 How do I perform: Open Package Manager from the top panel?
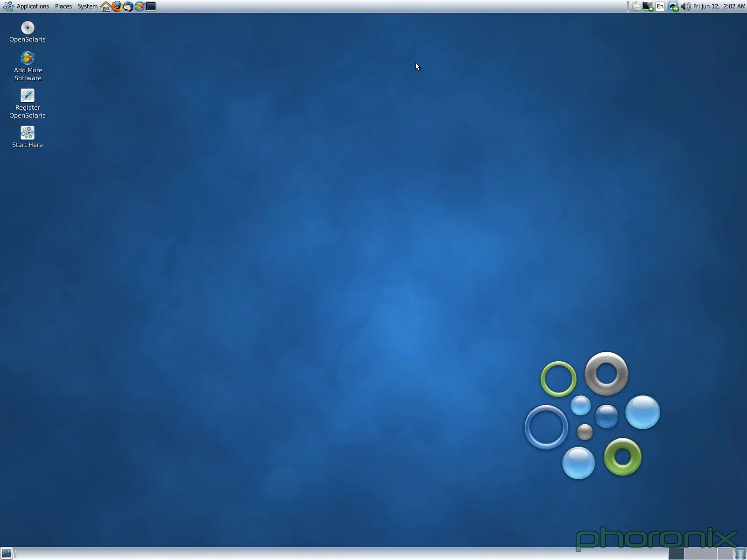(139, 7)
